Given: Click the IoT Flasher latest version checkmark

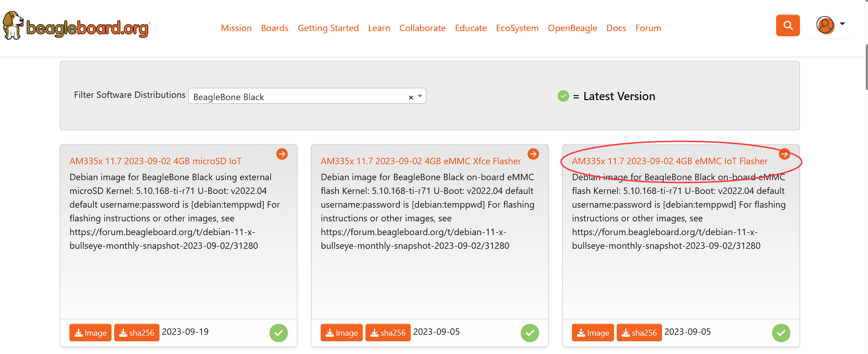Looking at the screenshot, I should click(781, 333).
